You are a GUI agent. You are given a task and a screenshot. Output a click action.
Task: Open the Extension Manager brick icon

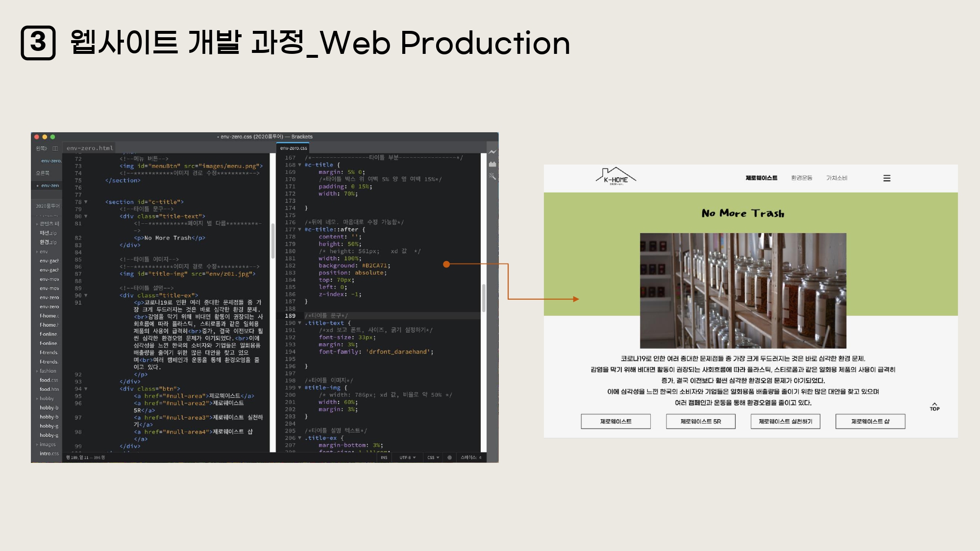pos(492,164)
